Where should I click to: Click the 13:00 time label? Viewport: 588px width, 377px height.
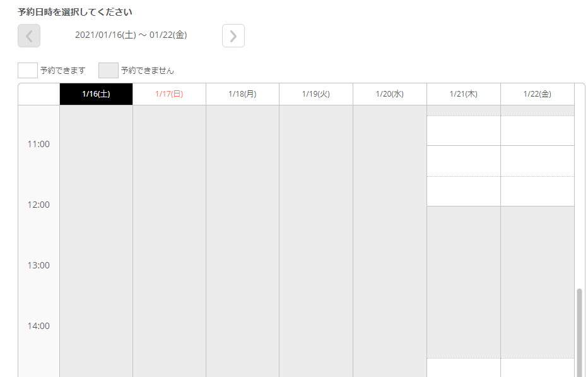(38, 265)
